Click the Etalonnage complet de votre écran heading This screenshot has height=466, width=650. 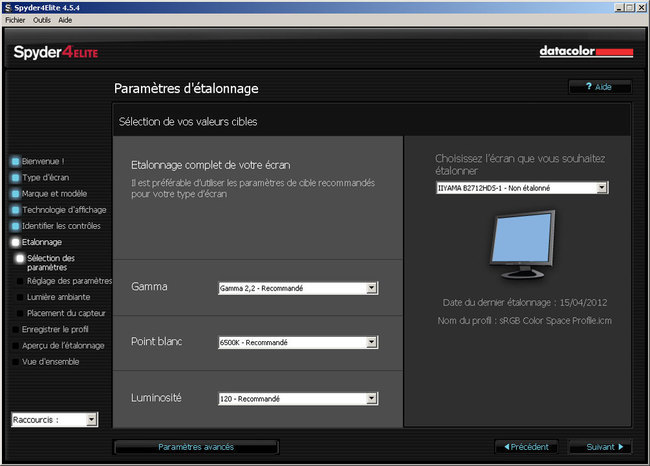(211, 165)
